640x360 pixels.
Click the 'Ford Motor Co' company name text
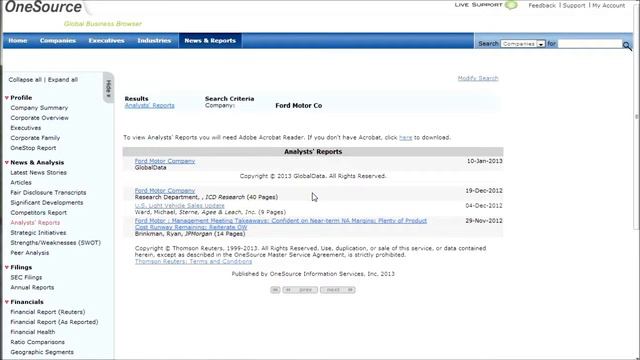[x=298, y=106]
